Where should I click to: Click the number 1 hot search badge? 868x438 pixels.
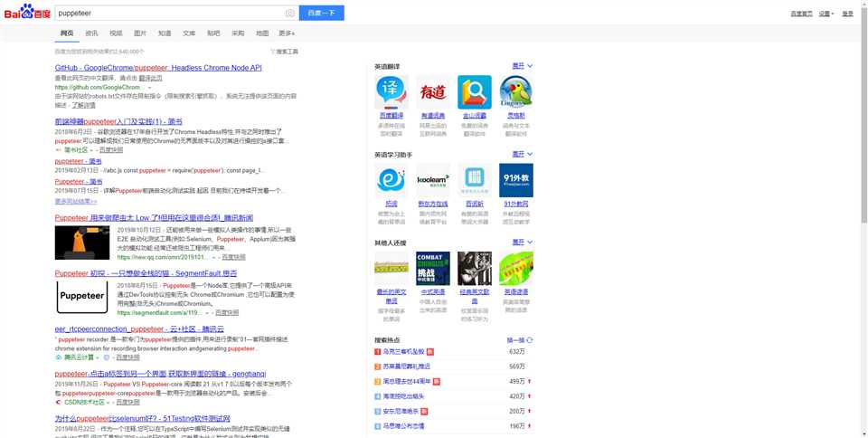coord(378,352)
